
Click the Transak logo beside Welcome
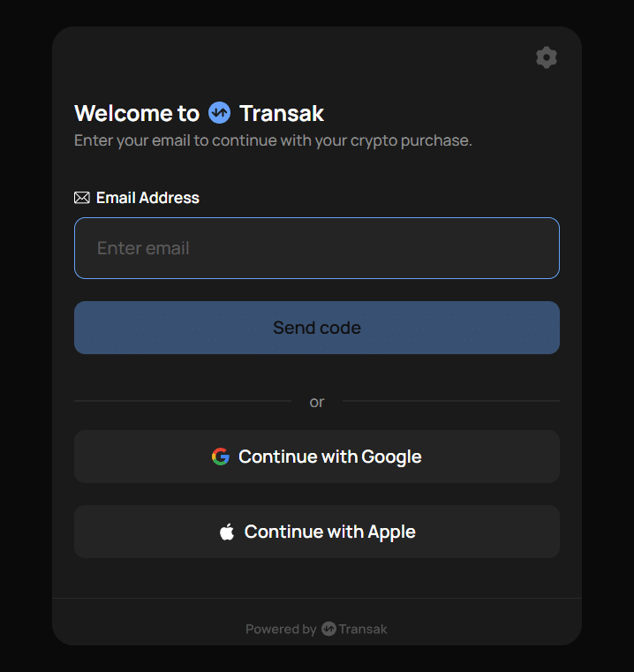click(219, 113)
